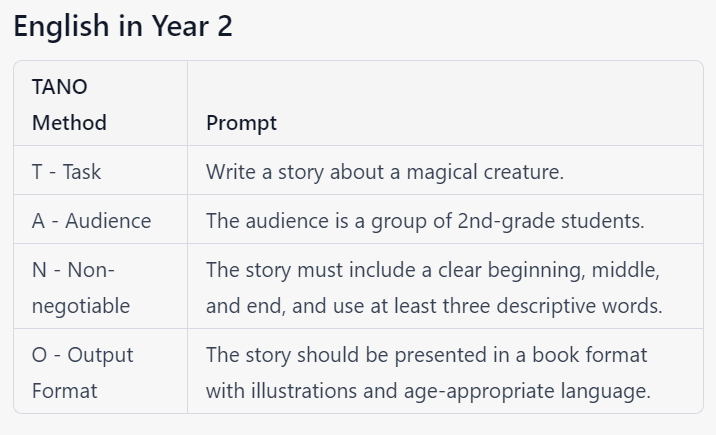Click the word "creature" in Task row

520,172
